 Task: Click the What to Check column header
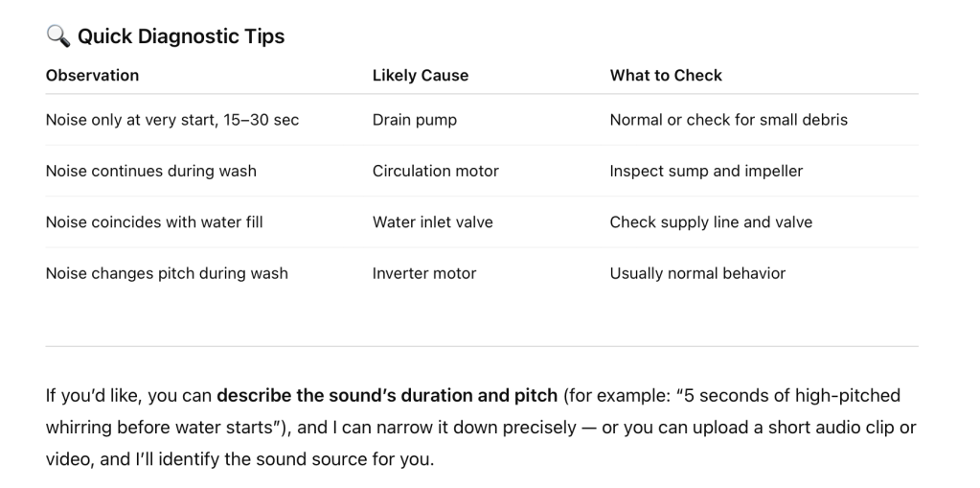tap(666, 75)
